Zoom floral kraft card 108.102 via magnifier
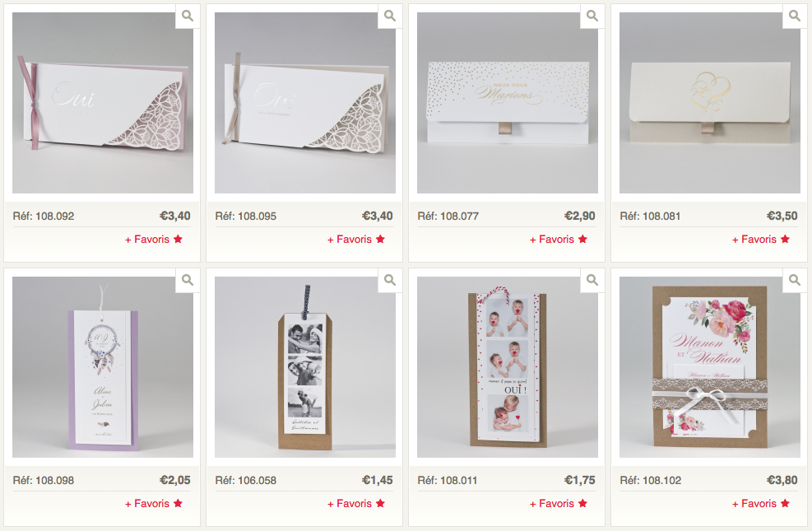This screenshot has height=531, width=812. coord(795,280)
